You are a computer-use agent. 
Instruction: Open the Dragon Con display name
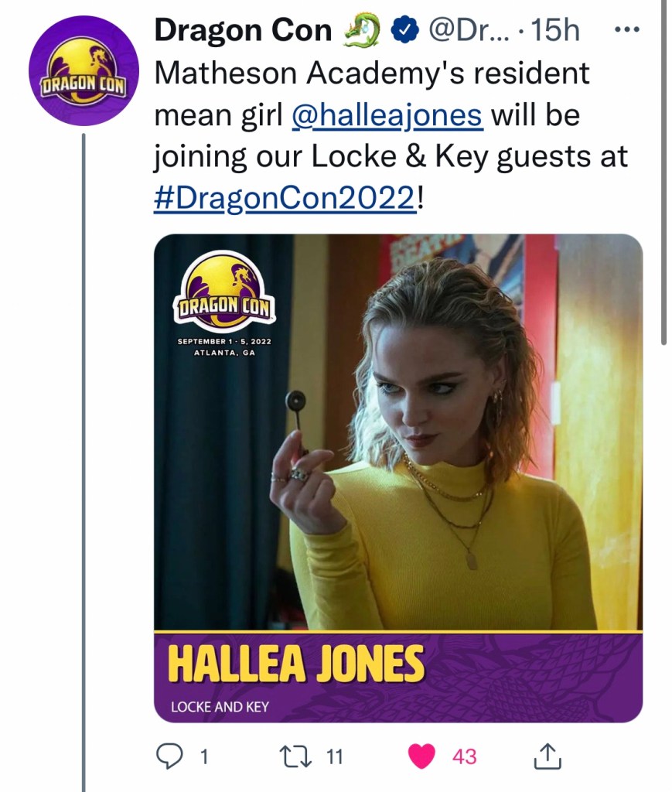243,30
